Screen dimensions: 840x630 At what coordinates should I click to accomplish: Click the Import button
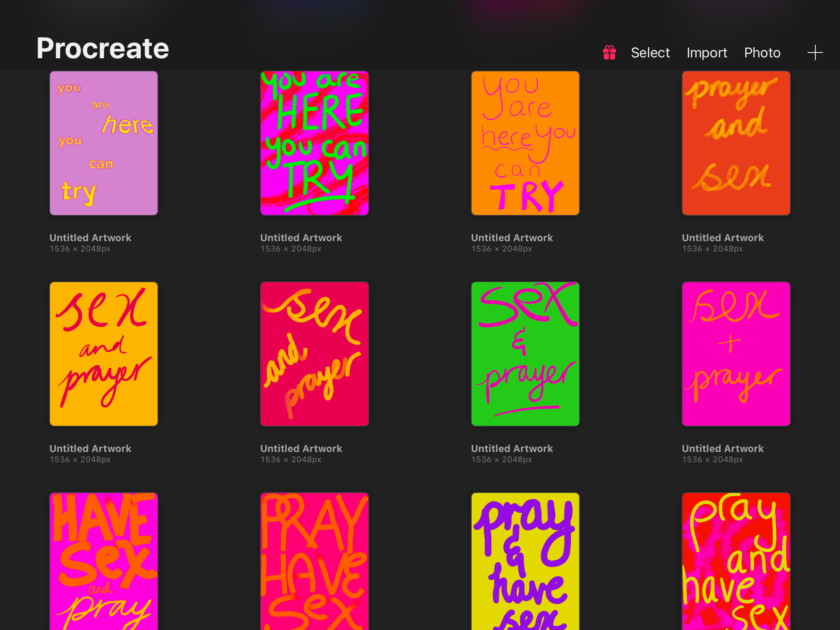(706, 52)
